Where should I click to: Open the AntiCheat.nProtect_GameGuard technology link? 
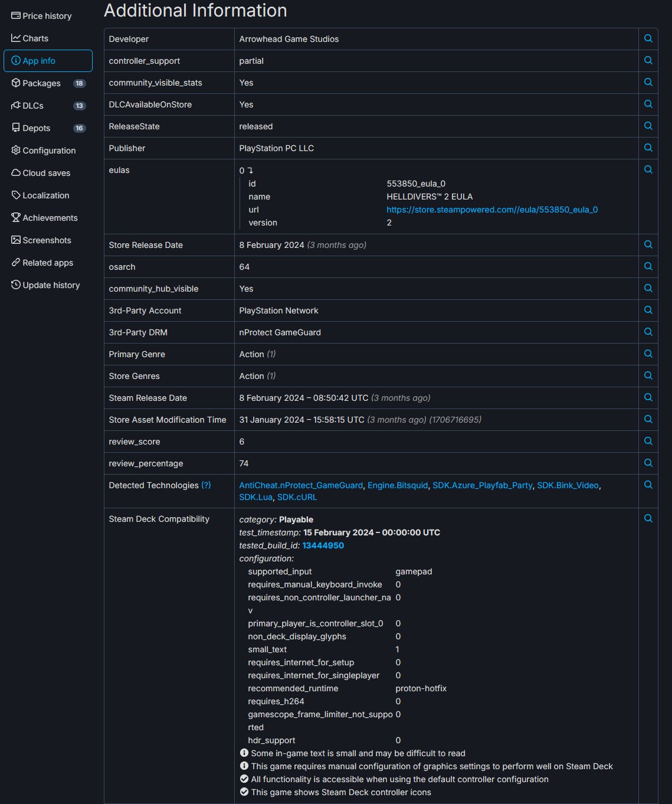pyautogui.click(x=301, y=485)
